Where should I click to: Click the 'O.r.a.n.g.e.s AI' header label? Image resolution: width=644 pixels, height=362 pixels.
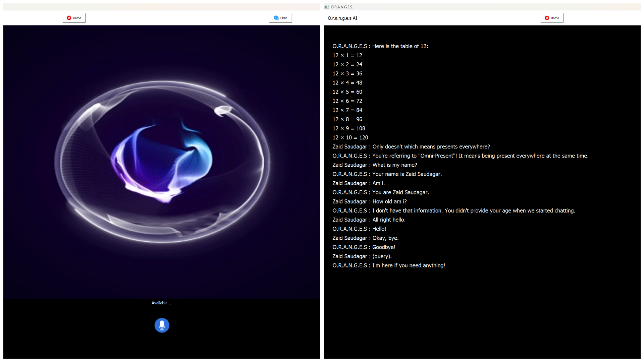click(x=342, y=18)
